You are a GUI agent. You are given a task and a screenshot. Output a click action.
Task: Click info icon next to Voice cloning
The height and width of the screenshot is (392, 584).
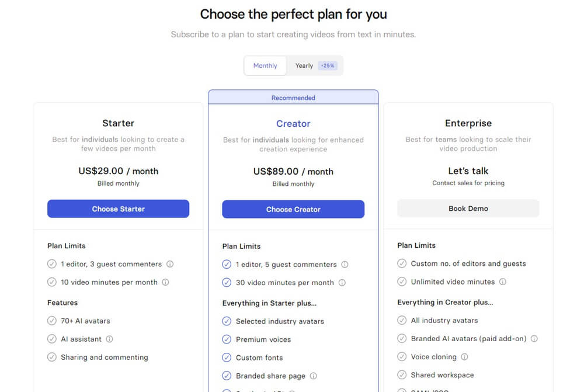(x=464, y=357)
